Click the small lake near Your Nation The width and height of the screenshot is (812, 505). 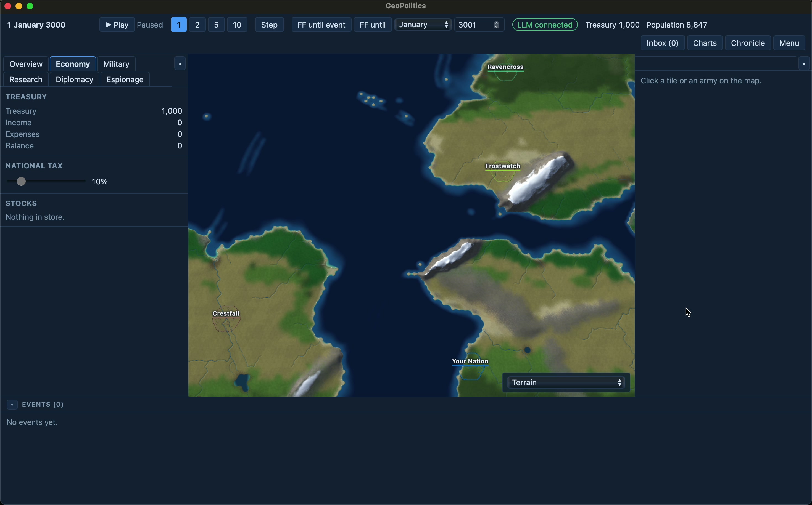tap(527, 350)
